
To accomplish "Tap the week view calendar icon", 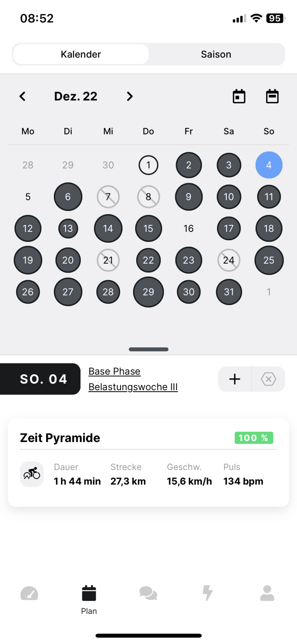I will (272, 97).
